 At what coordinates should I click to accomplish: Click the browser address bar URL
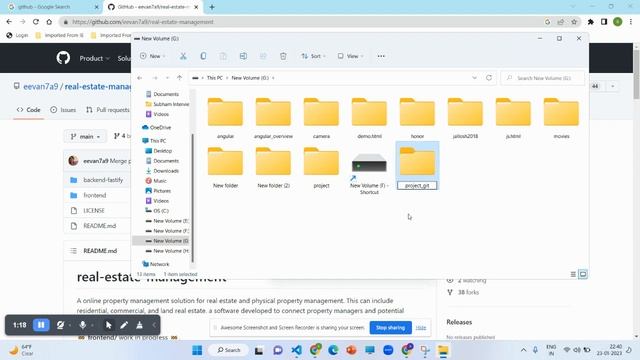pos(143,22)
